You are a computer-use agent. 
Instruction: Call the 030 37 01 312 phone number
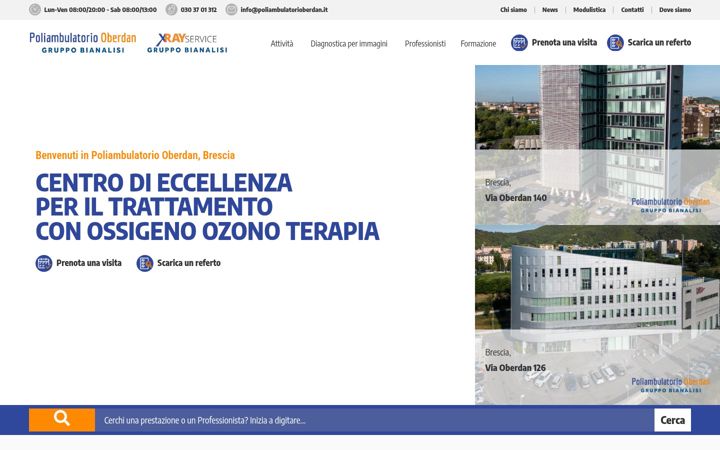coord(198,10)
